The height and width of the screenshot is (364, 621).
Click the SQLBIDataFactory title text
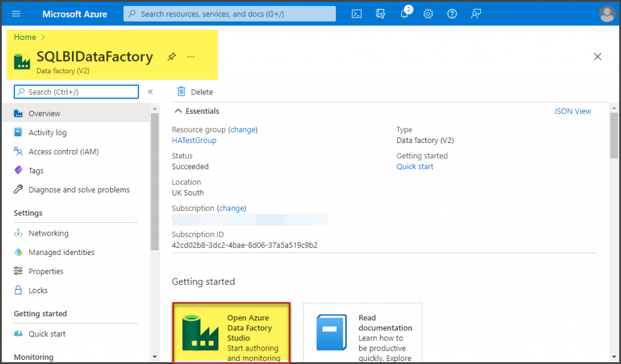95,56
